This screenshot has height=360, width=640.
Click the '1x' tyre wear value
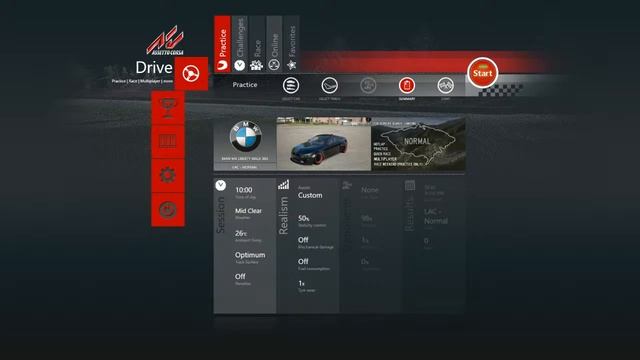tap(301, 283)
